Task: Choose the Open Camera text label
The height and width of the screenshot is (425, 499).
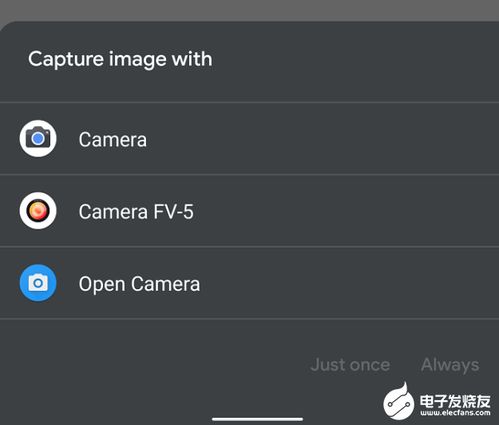Action: (x=139, y=284)
